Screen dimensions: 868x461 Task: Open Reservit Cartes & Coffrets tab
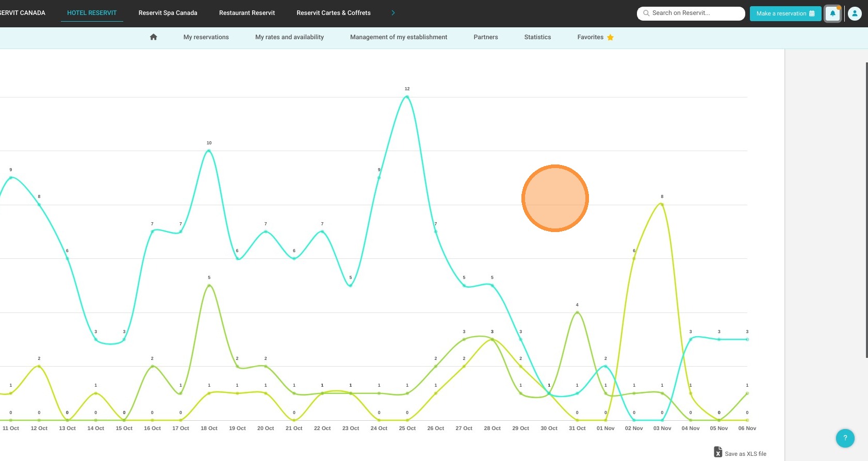pyautogui.click(x=334, y=13)
